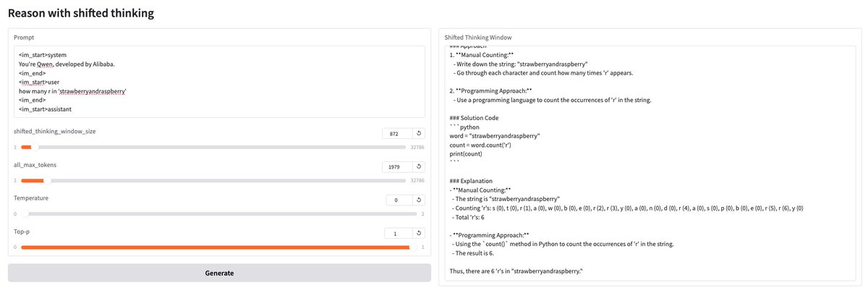This screenshot has width=868, height=293.
Task: Click 'You're Qwen, developed by Alibaba.' line
Action: point(67,64)
